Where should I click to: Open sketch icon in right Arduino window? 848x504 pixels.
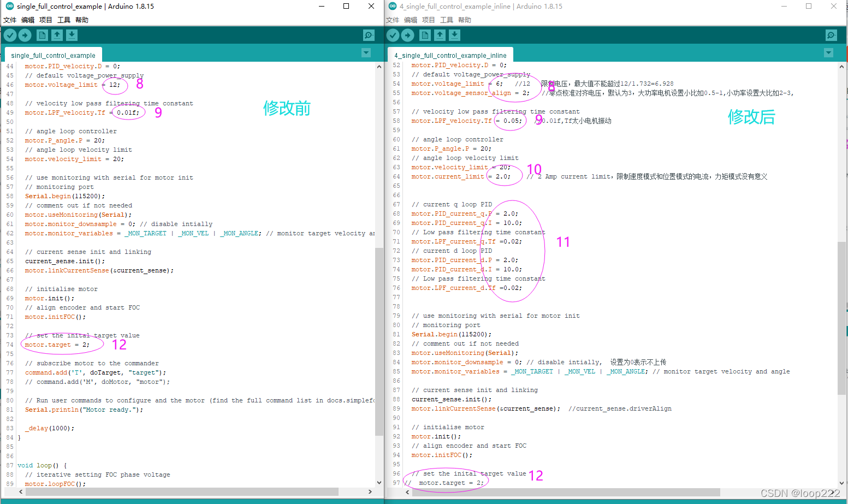(440, 35)
